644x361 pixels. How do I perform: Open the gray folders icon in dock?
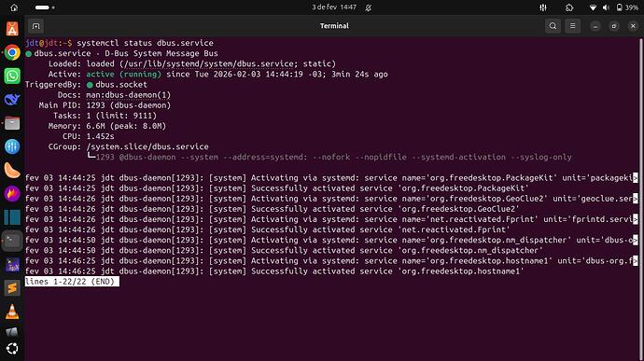click(x=12, y=331)
